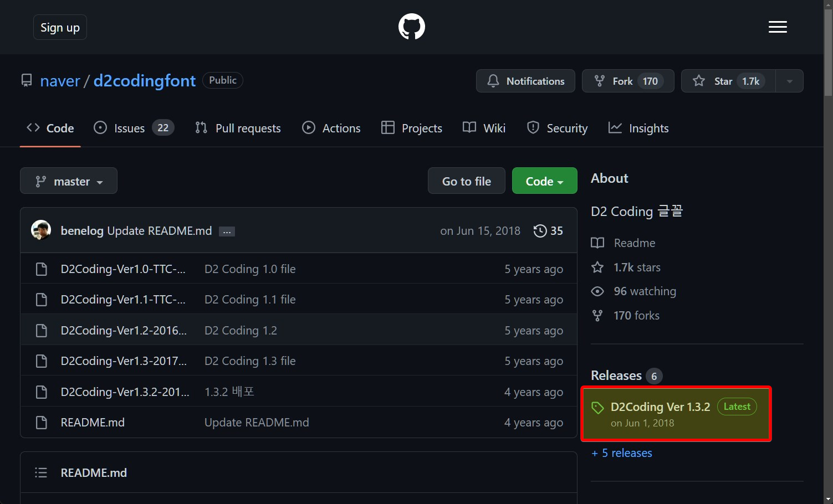Click the GitHub Octocat logo
The width and height of the screenshot is (833, 504).
point(412,27)
